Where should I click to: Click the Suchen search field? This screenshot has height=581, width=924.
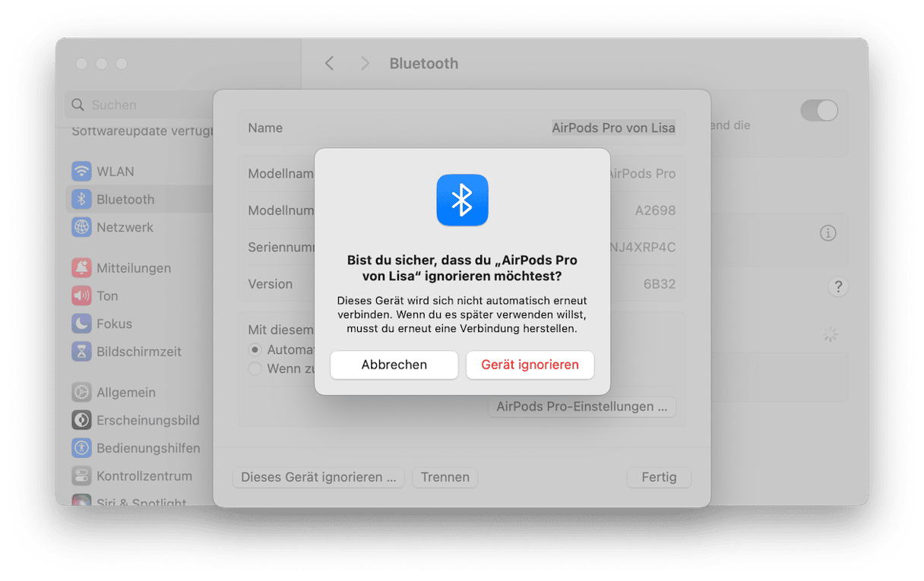pos(140,105)
